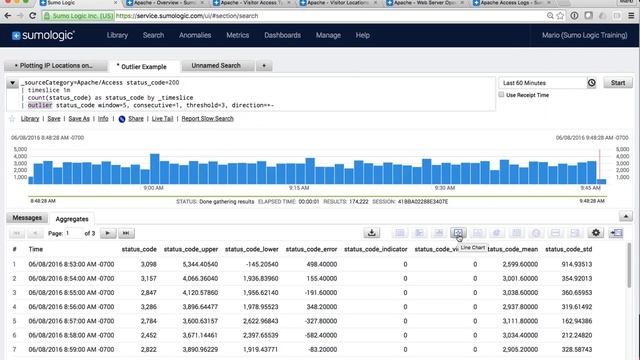This screenshot has width=640, height=360.
Task: Click the Save link
Action: [x=53, y=119]
